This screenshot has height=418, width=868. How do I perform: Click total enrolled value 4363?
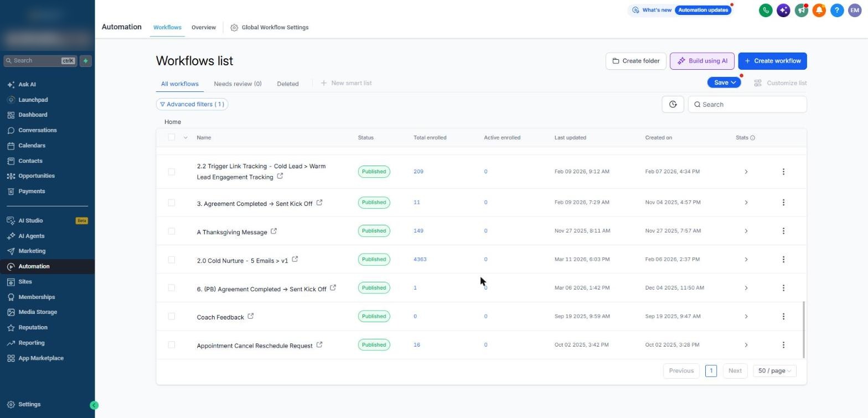pyautogui.click(x=420, y=259)
